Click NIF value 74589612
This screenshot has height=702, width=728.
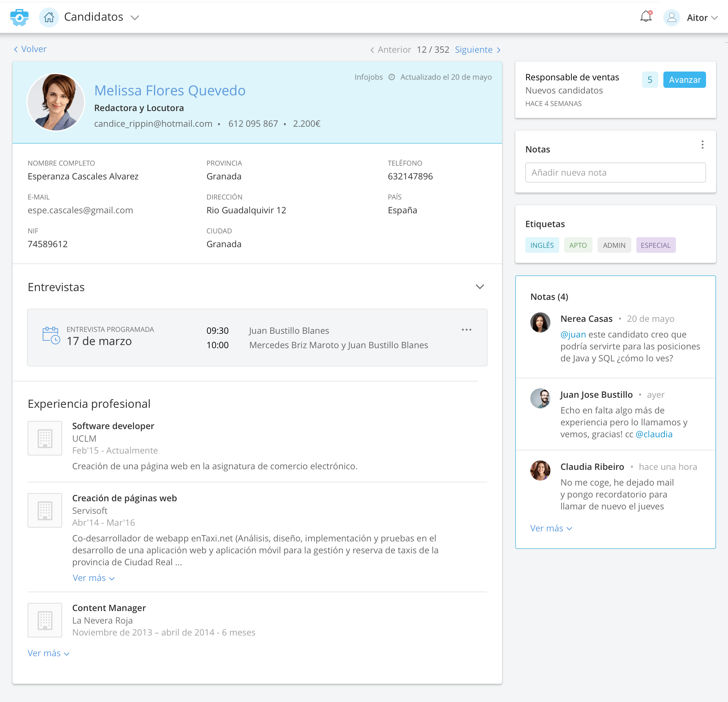tap(48, 244)
